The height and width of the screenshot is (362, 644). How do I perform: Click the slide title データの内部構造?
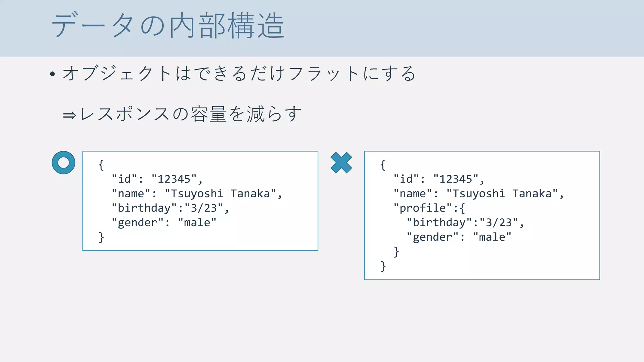point(168,25)
